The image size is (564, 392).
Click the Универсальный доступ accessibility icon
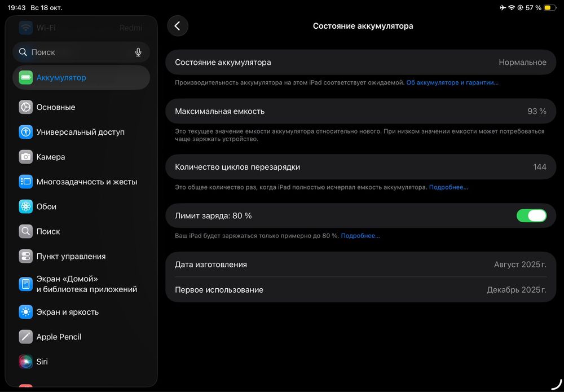[x=25, y=132]
